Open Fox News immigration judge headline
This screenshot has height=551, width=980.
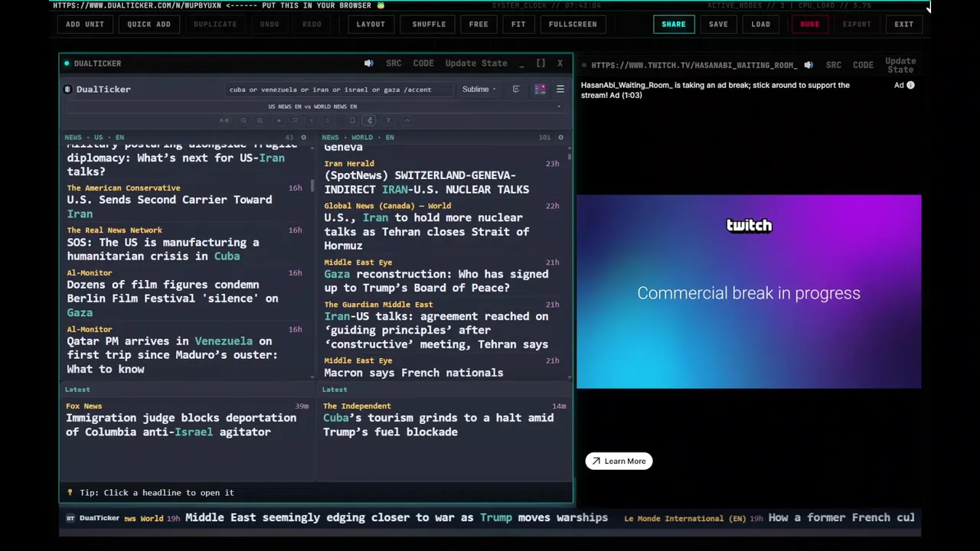click(181, 425)
